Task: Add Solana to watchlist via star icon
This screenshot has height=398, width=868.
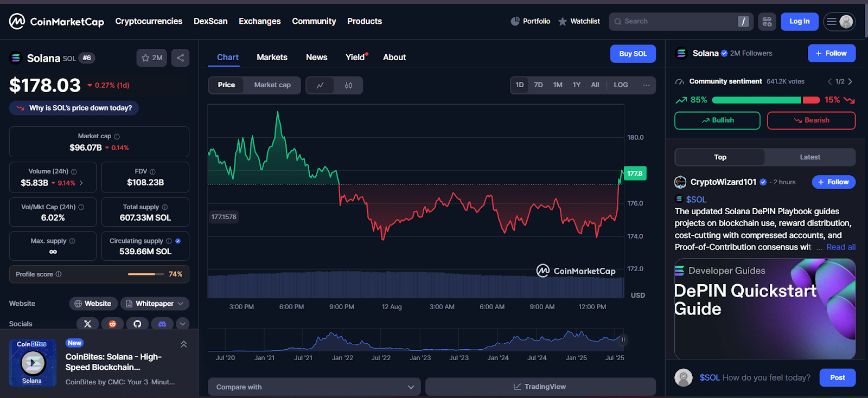Action: 152,58
